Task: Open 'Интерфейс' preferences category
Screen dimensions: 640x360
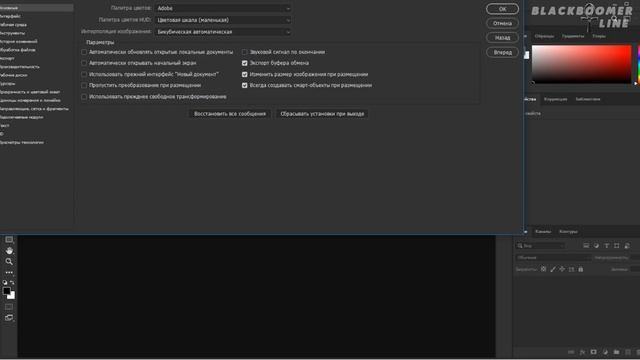Action: (x=10, y=16)
